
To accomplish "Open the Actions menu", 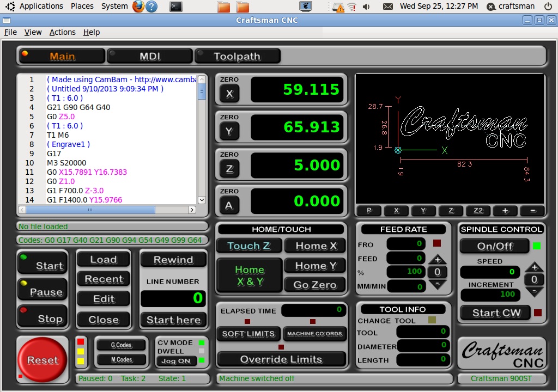I will (x=62, y=32).
